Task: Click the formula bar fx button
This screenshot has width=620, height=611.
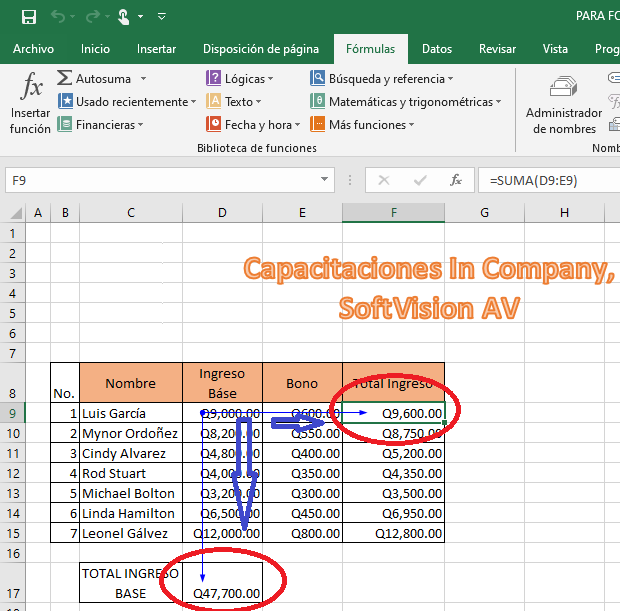Action: click(x=456, y=181)
